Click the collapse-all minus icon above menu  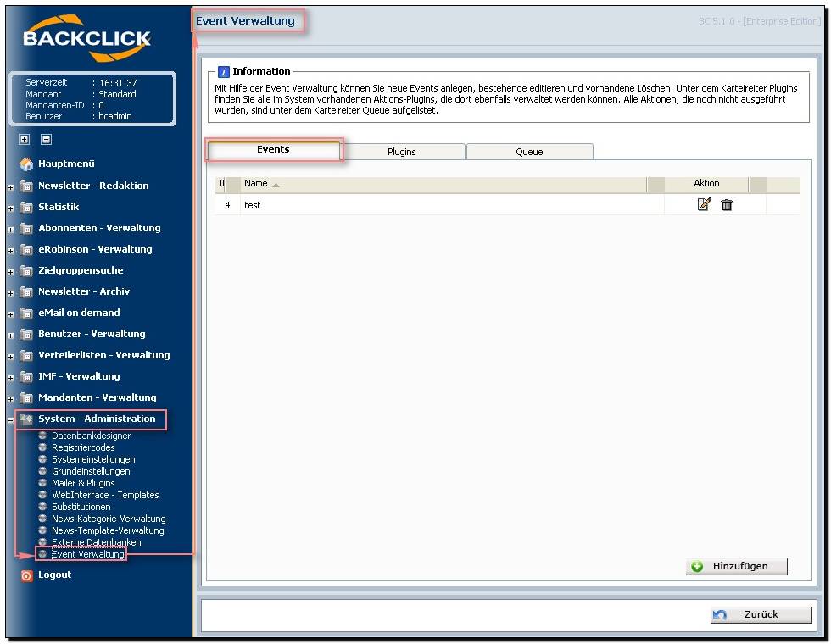click(x=46, y=139)
